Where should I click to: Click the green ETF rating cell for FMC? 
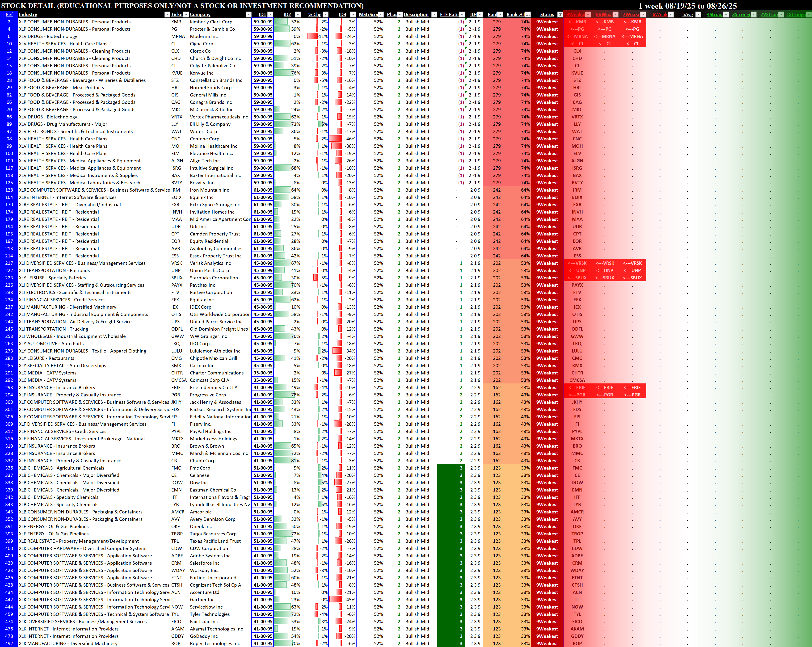tap(451, 468)
